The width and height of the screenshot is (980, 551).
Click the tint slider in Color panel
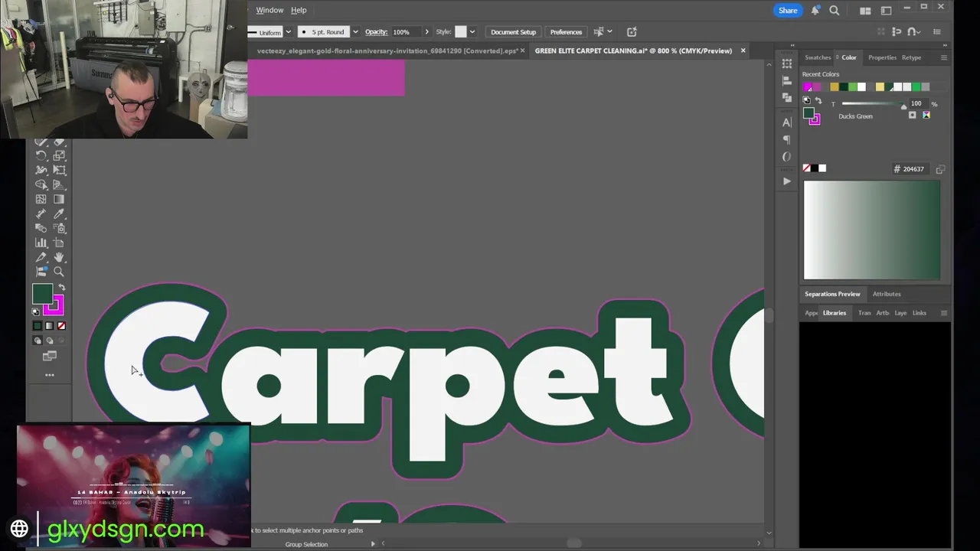coord(873,104)
